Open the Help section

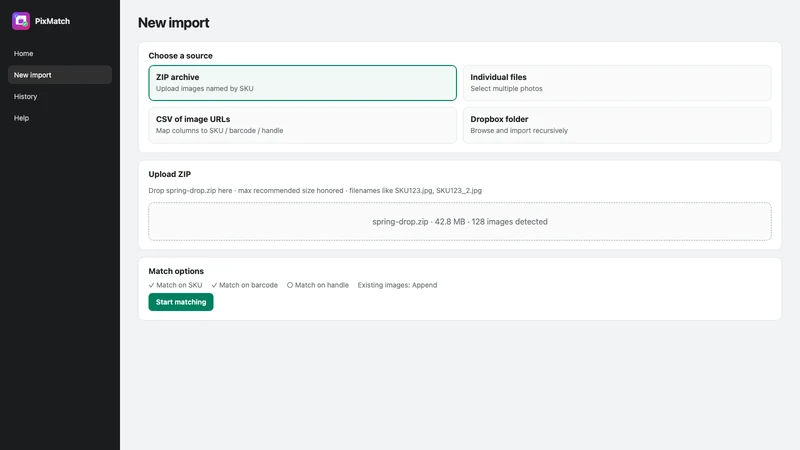point(60,118)
